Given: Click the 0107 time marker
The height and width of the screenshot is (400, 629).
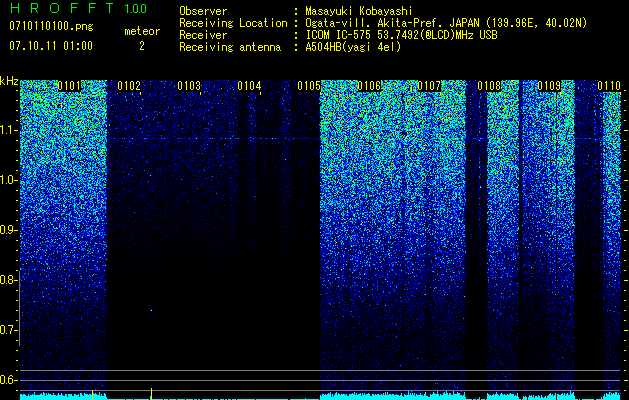Looking at the screenshot, I should click(429, 86).
